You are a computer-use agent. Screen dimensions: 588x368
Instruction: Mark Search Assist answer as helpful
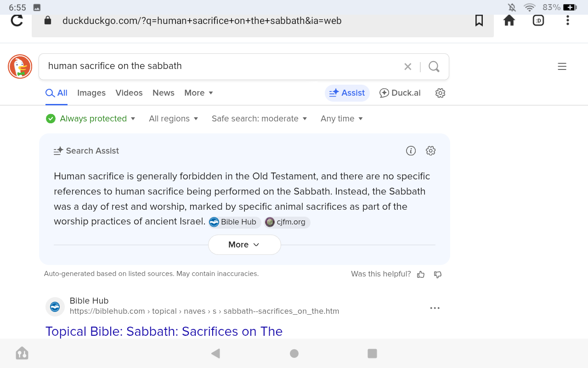[x=421, y=275]
